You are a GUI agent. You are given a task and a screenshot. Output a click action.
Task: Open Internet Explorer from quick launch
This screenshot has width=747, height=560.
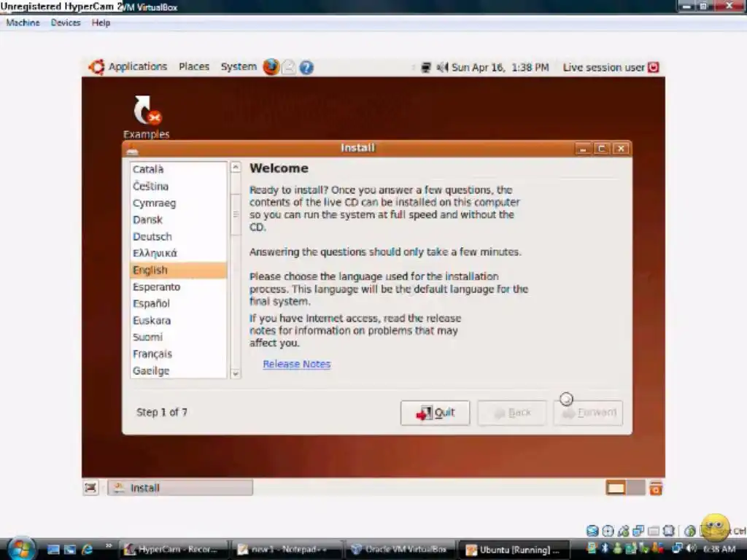[x=88, y=550]
